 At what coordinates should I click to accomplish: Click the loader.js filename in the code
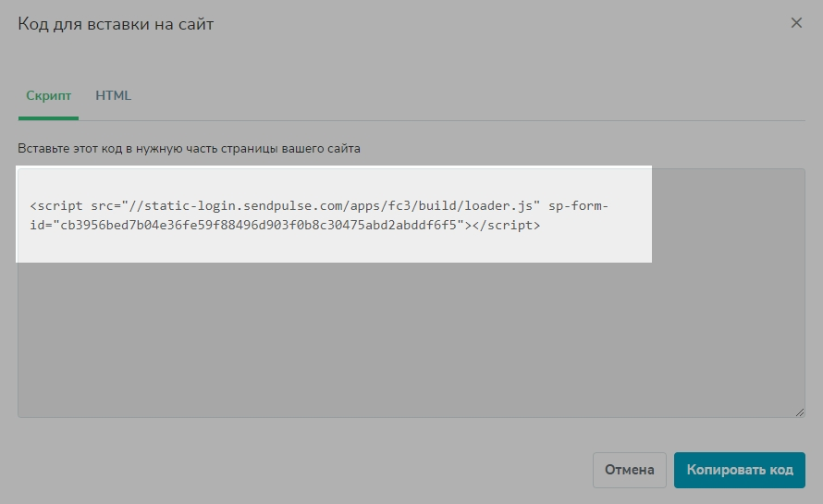coord(498,205)
